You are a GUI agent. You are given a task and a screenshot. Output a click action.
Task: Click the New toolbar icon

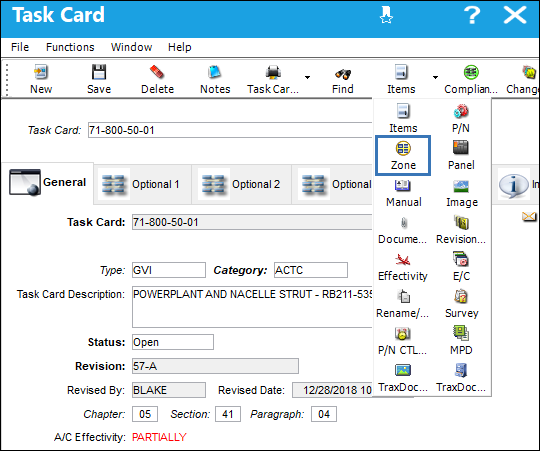(x=41, y=72)
